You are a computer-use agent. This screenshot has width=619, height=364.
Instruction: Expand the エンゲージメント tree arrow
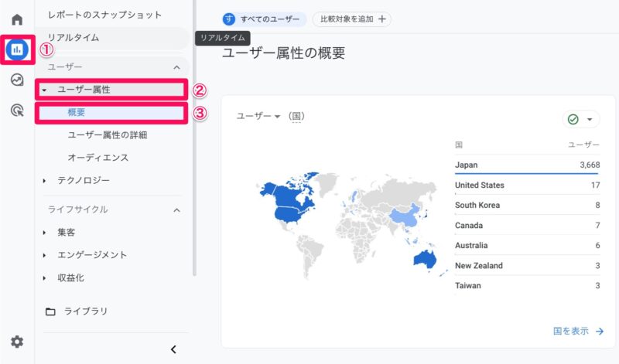click(44, 256)
